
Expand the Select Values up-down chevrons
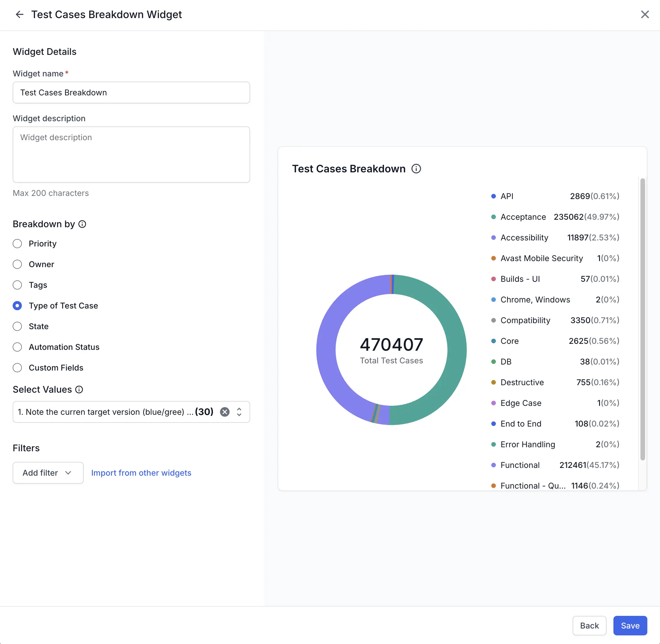(x=239, y=412)
